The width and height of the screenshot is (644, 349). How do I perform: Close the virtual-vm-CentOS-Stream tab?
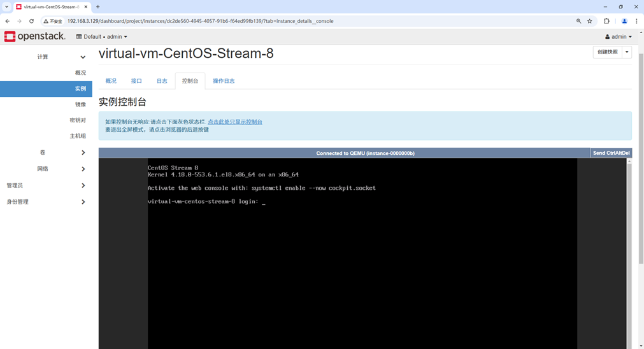[86, 6]
